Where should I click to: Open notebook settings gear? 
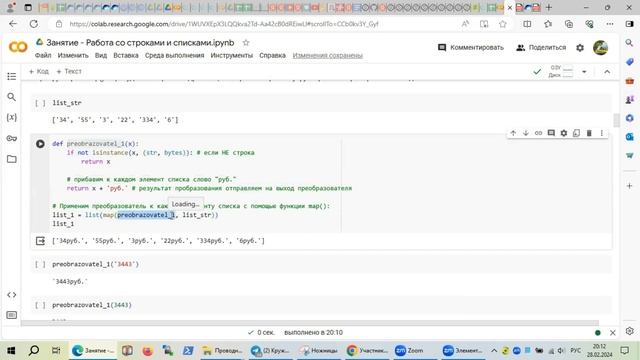(580, 48)
